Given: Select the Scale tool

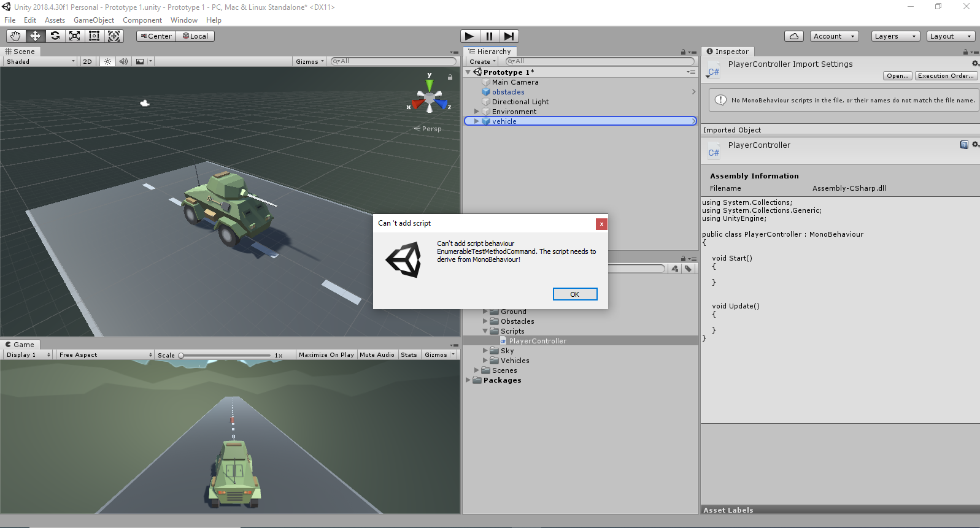Looking at the screenshot, I should [x=74, y=36].
